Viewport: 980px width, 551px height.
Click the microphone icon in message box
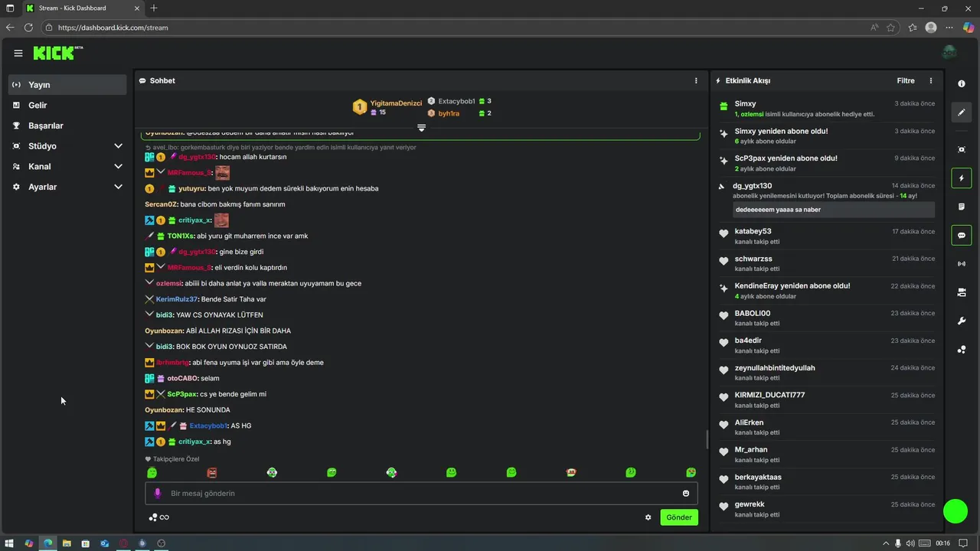(158, 494)
